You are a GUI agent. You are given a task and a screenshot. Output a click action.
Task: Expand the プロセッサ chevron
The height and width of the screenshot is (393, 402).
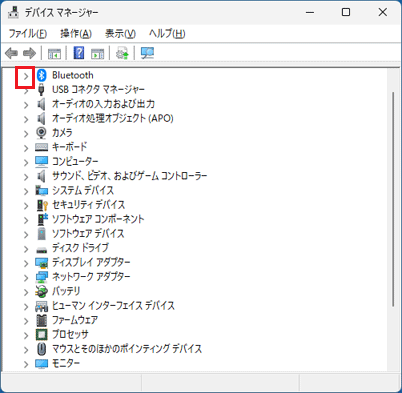pyautogui.click(x=26, y=335)
